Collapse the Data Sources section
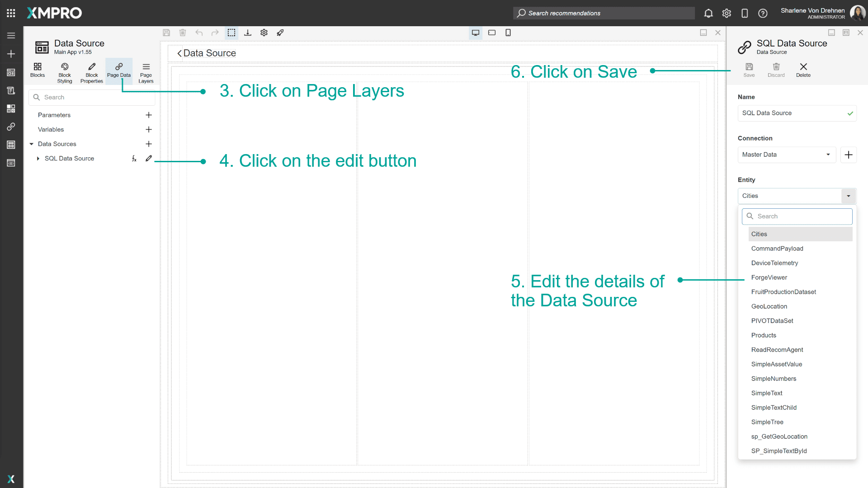The width and height of the screenshot is (868, 488). click(x=32, y=144)
